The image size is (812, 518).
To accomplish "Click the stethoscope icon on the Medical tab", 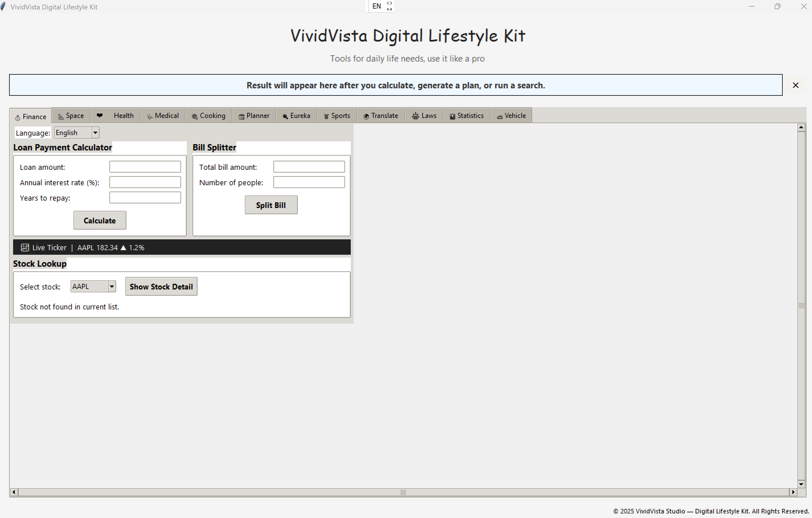I will coord(149,116).
